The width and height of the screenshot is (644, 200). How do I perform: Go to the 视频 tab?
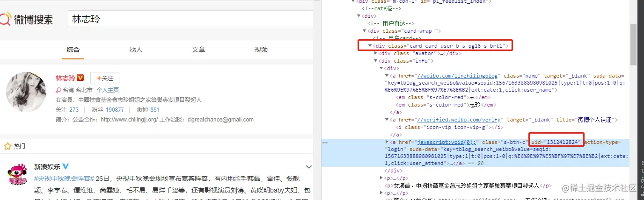coord(261,50)
